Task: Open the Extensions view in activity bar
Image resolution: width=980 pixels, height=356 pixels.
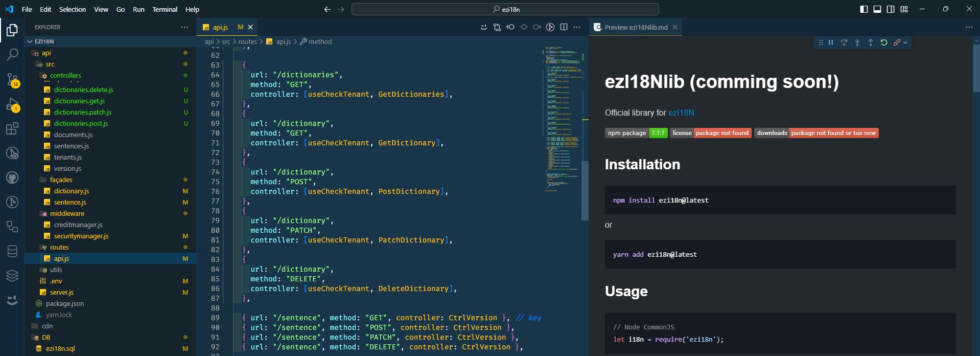Action: (x=12, y=128)
